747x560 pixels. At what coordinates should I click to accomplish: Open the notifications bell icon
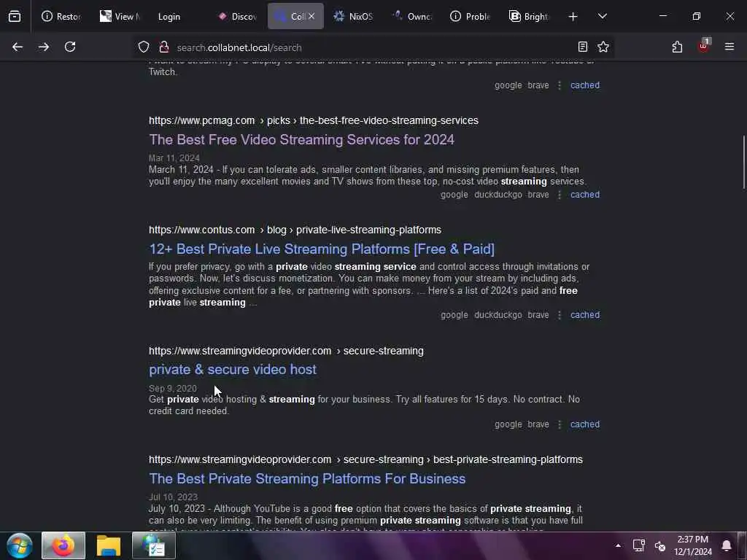coord(726,545)
